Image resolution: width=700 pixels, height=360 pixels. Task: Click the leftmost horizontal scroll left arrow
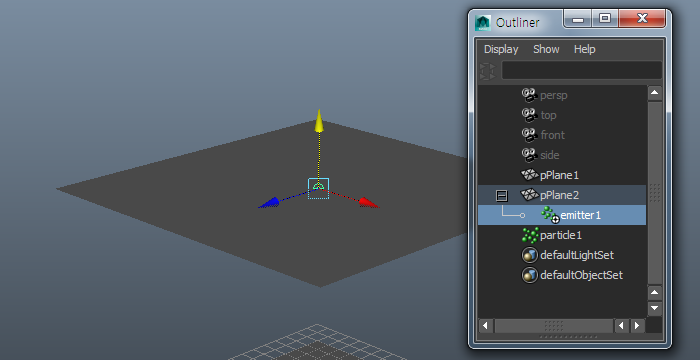pyautogui.click(x=486, y=326)
